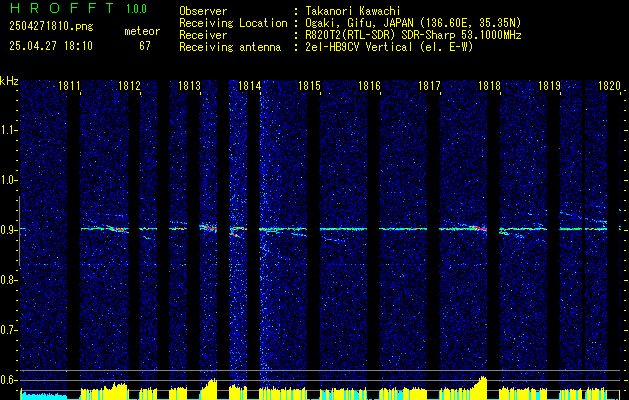The width and height of the screenshot is (629, 400).
Task: Click the cyan level bars at bottom left
Action: [43, 396]
